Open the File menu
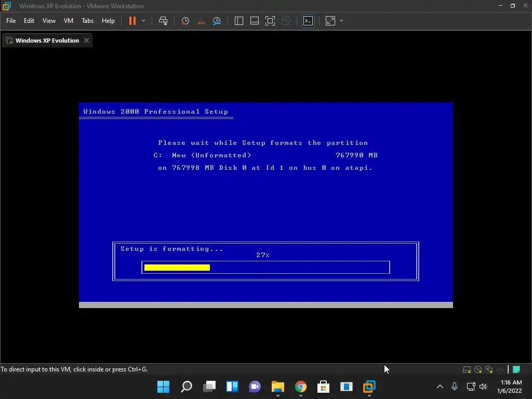 [x=11, y=21]
